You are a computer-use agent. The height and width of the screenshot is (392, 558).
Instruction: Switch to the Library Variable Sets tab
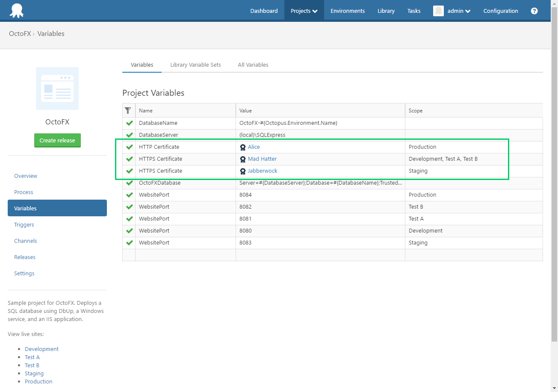(195, 65)
